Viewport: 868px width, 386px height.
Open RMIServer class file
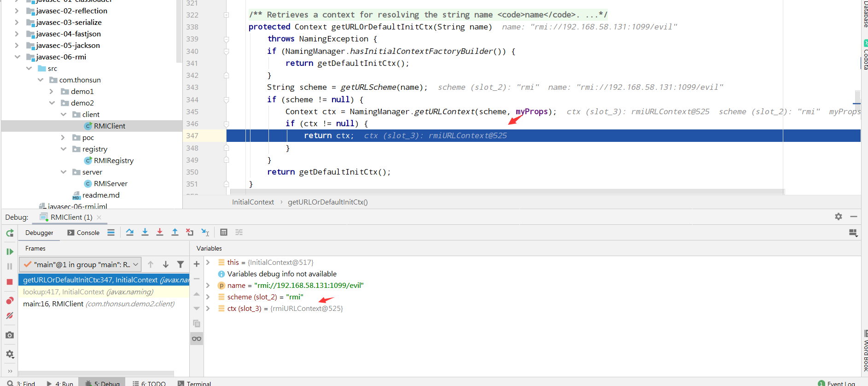point(111,183)
